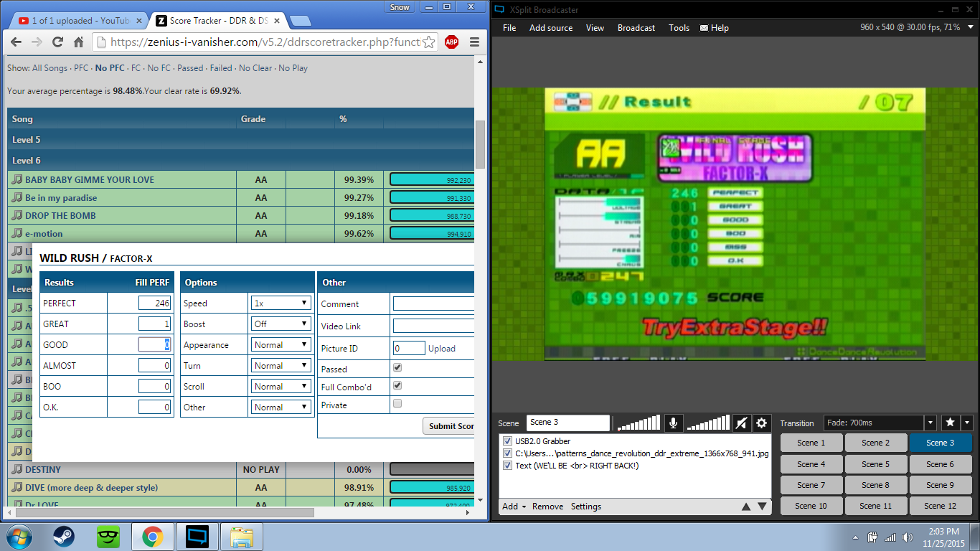The height and width of the screenshot is (551, 980).
Task: Open the Add source dropdown below sources list
Action: (x=514, y=507)
